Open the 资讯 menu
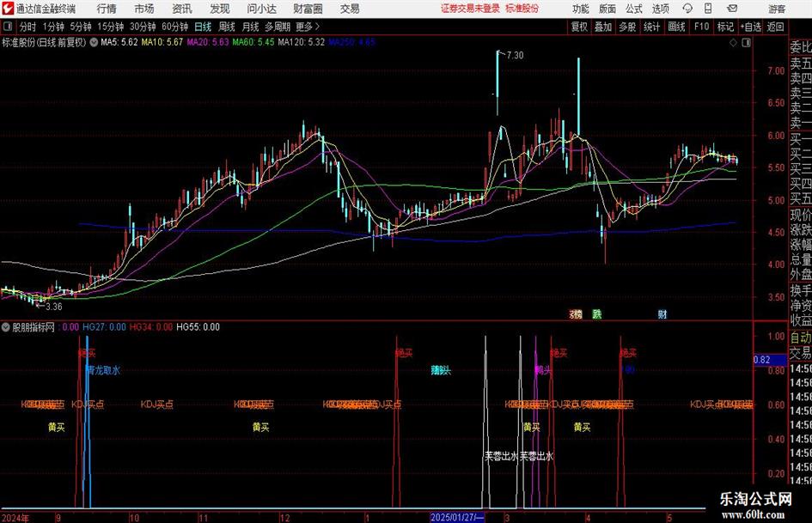The width and height of the screenshot is (812, 523). click(x=182, y=9)
